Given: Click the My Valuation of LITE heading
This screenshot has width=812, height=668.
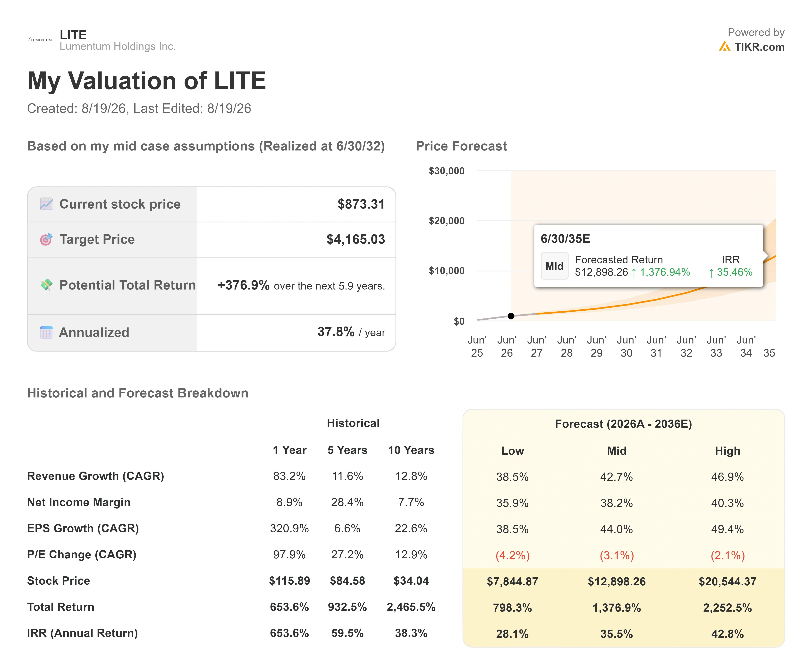Looking at the screenshot, I should pos(146,81).
